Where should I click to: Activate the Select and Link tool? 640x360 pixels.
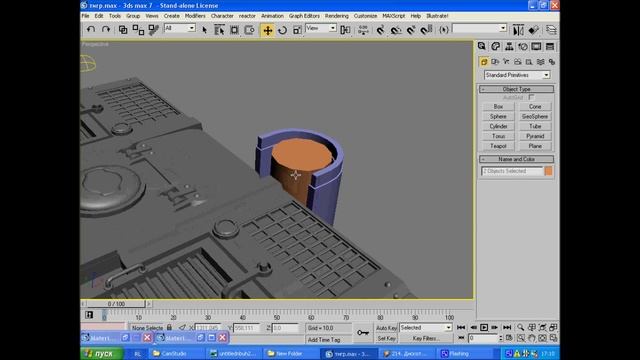pos(123,30)
